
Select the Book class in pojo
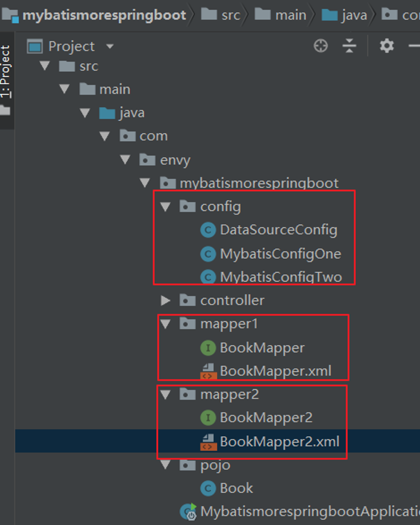point(236,488)
